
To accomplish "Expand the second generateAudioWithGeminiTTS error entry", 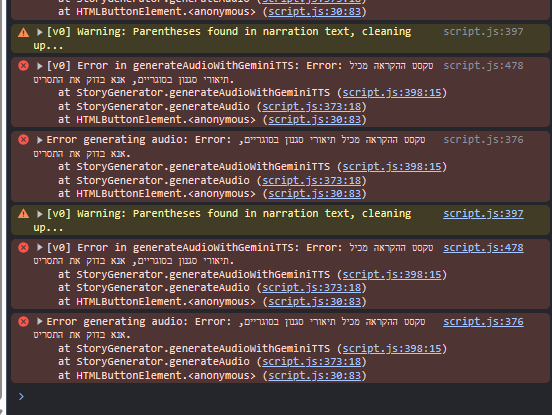I will tap(39, 247).
